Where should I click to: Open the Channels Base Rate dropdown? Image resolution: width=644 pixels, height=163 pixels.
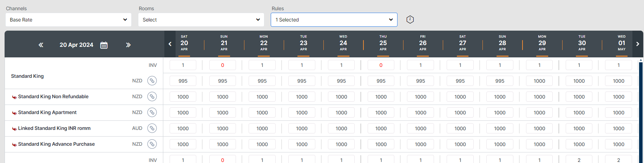point(68,20)
